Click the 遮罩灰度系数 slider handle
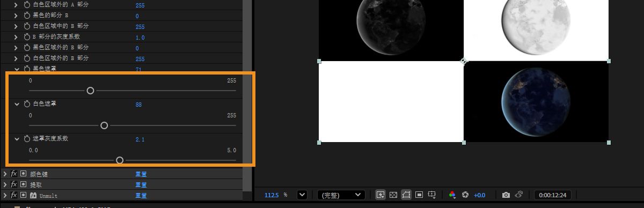644x208 pixels. click(x=120, y=160)
